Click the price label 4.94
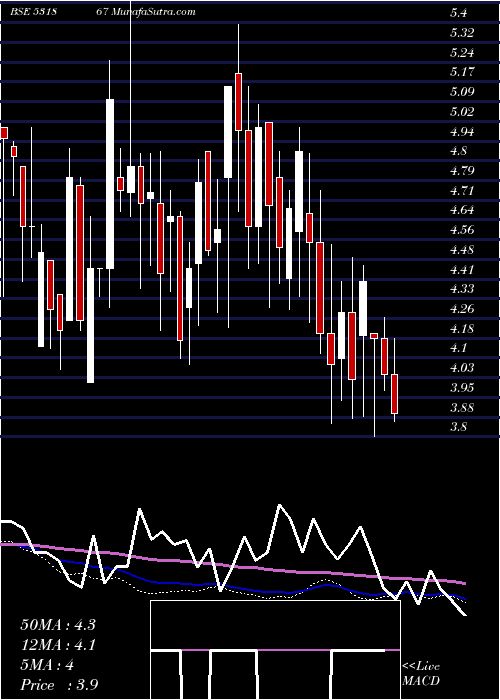The image size is (500, 700). click(x=462, y=131)
